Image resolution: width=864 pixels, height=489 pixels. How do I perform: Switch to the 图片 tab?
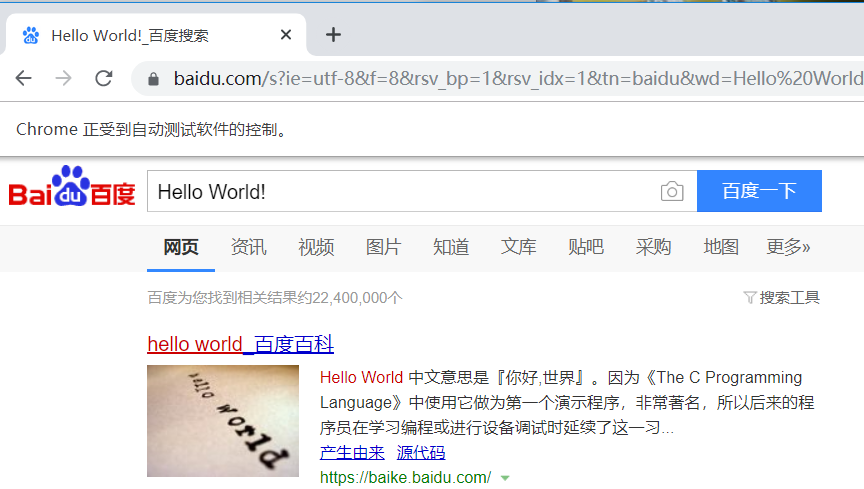[384, 247]
